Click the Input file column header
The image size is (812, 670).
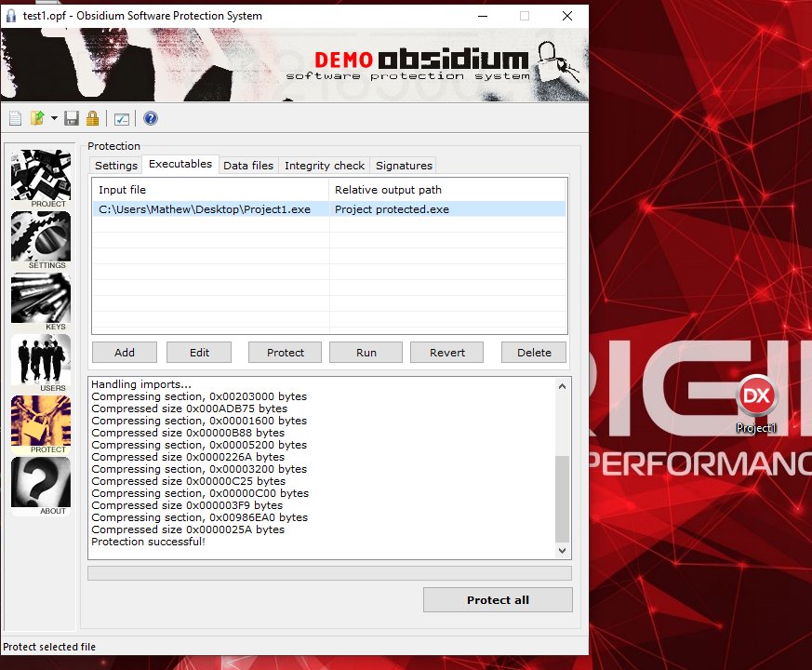point(211,190)
